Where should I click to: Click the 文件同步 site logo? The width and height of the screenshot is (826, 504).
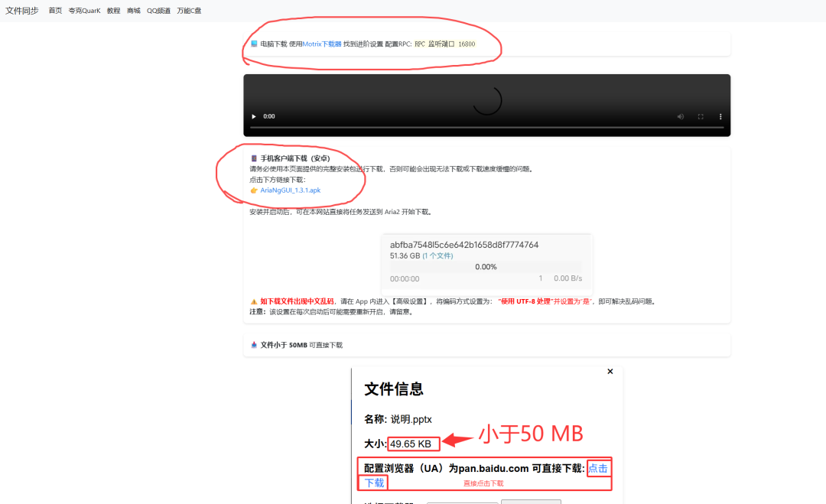[x=21, y=11]
